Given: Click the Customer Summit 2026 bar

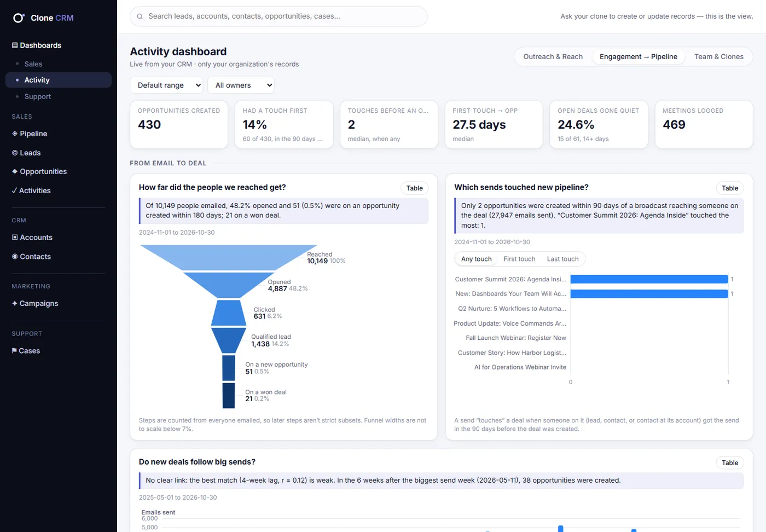Looking at the screenshot, I should (649, 279).
